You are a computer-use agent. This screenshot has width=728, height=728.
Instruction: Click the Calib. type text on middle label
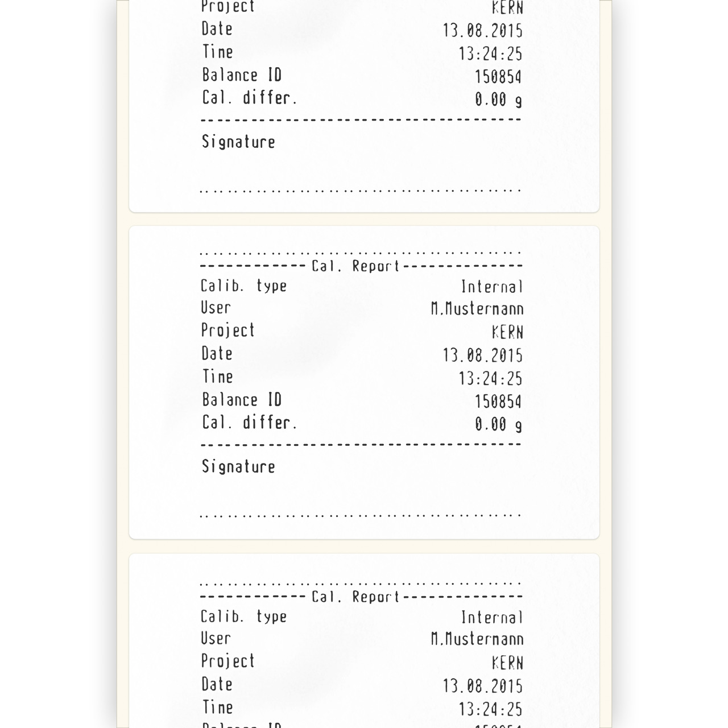click(243, 286)
